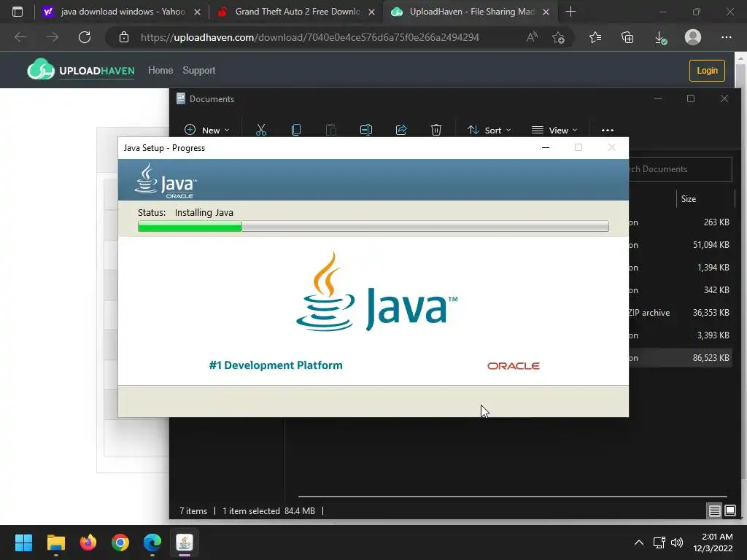Open the UploadHaven Support link
The width and height of the screenshot is (747, 560).
[x=199, y=70]
